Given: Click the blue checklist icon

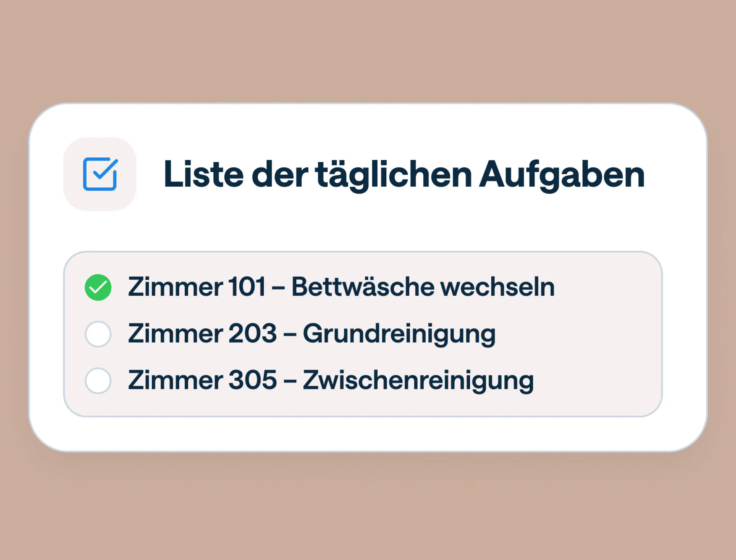Looking at the screenshot, I should (x=100, y=174).
